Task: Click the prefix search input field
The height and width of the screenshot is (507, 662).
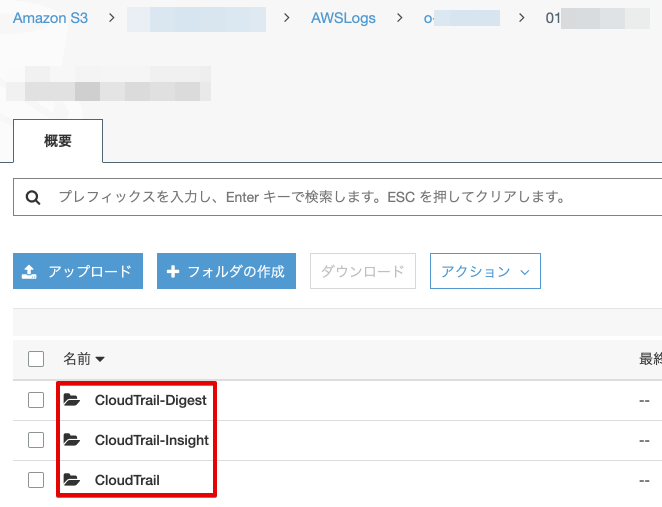Action: pos(338,197)
